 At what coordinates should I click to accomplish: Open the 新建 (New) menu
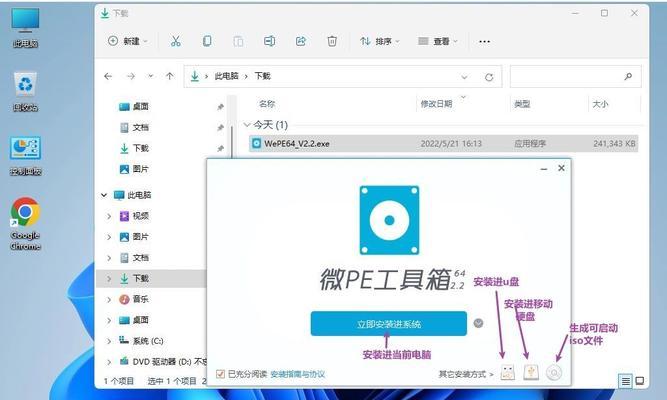pos(128,41)
